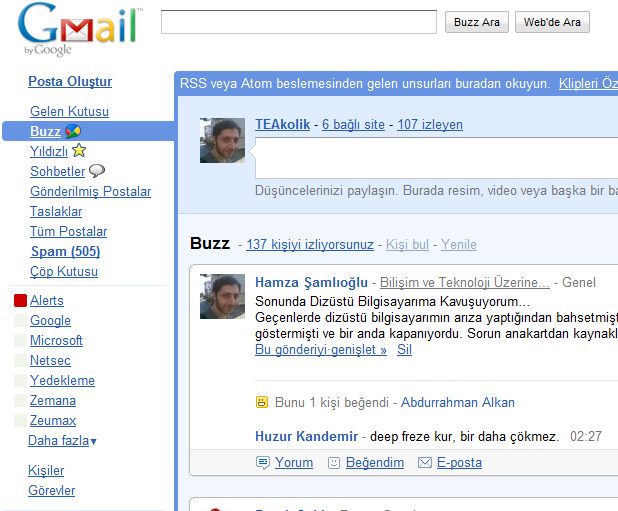Click the Buzz post text box
618x511 pixels.
tap(436, 158)
